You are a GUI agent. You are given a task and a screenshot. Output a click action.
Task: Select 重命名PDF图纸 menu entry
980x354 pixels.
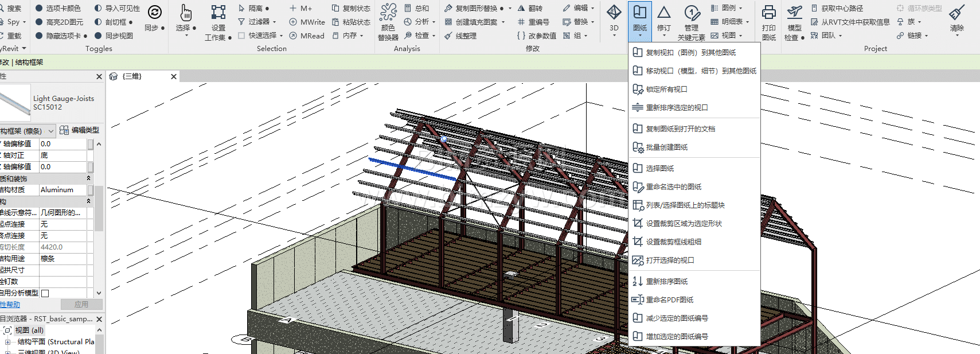(x=670, y=300)
